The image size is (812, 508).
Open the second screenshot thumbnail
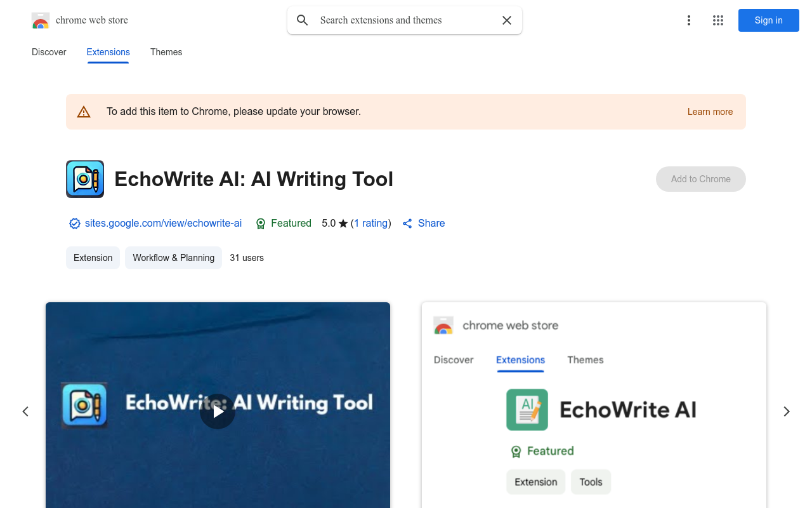click(594, 405)
